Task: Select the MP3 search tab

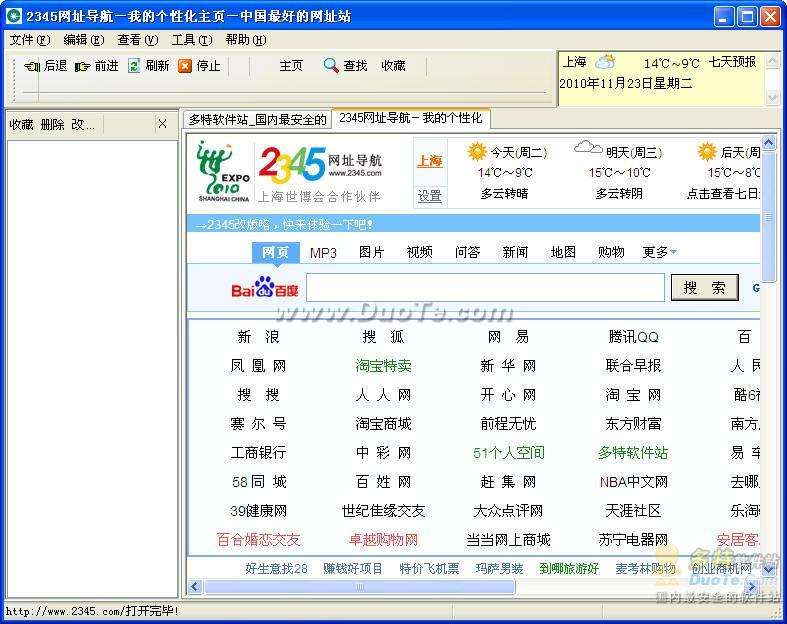Action: [x=323, y=253]
